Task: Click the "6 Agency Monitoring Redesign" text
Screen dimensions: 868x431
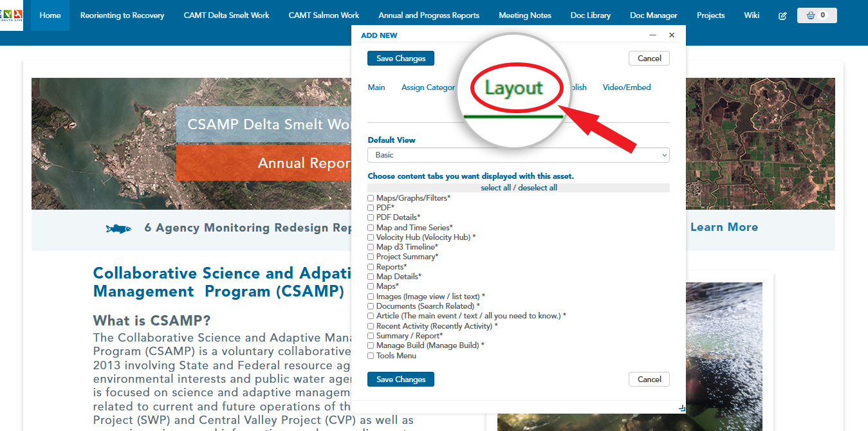Action: coord(248,228)
